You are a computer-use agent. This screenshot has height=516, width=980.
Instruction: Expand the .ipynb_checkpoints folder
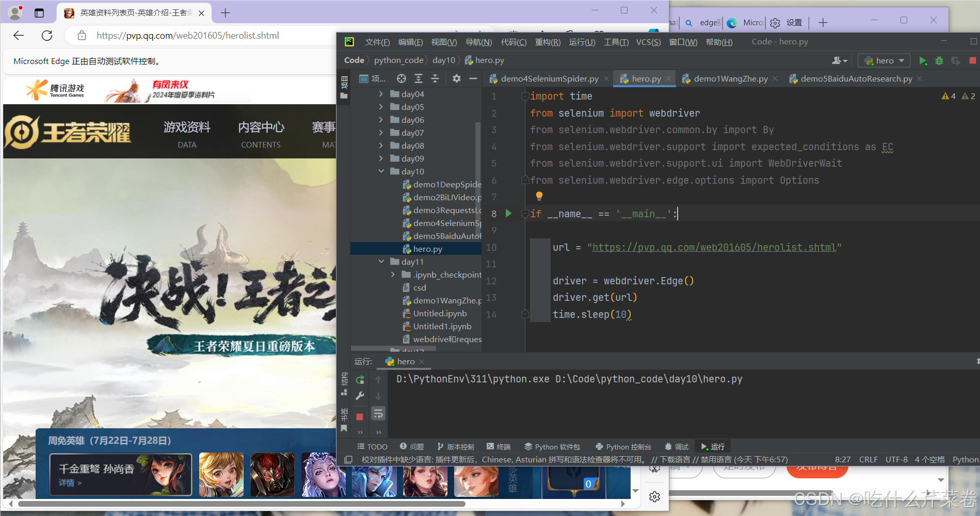(393, 275)
